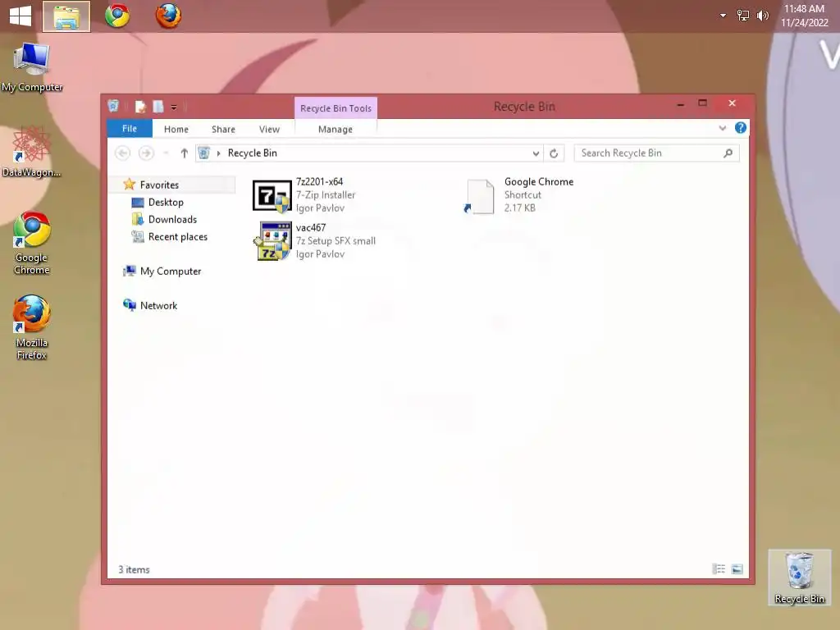Open the Customize Quick Access Toolbar dropdown

(x=174, y=107)
